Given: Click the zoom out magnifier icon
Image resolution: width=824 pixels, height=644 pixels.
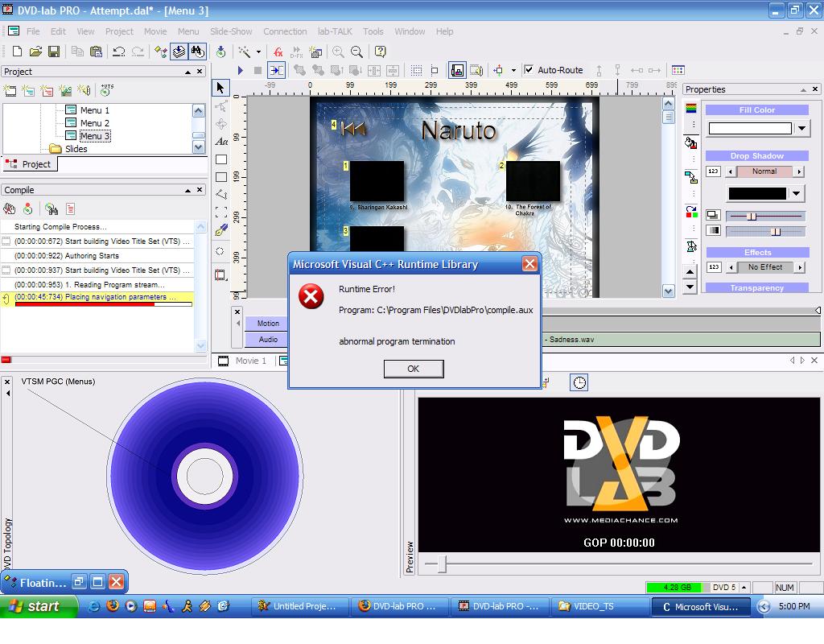Looking at the screenshot, I should 356,52.
